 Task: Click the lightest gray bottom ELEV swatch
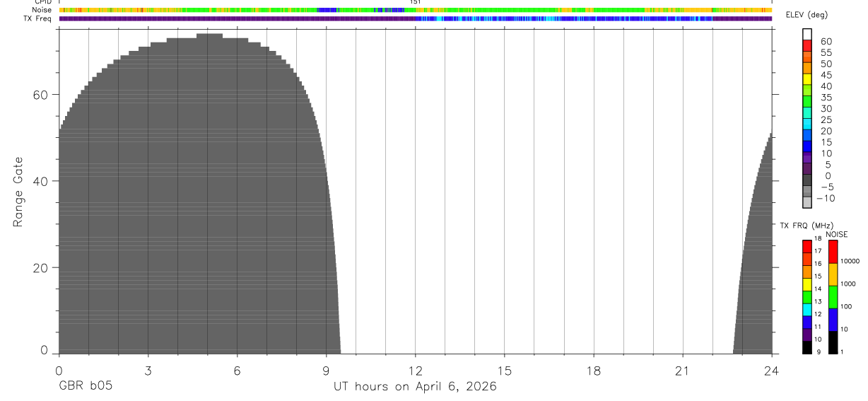point(807,202)
